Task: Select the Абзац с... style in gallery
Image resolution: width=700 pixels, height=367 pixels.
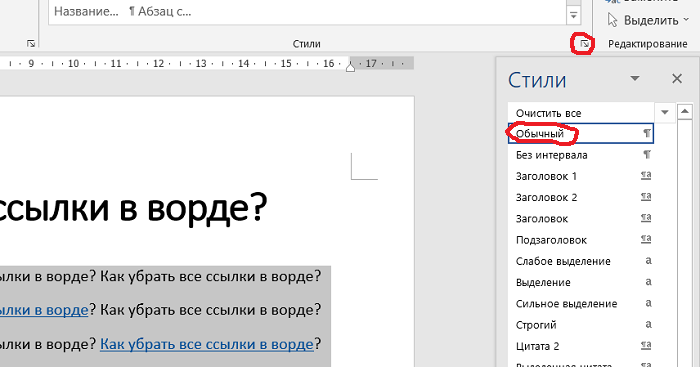Action: [x=160, y=12]
